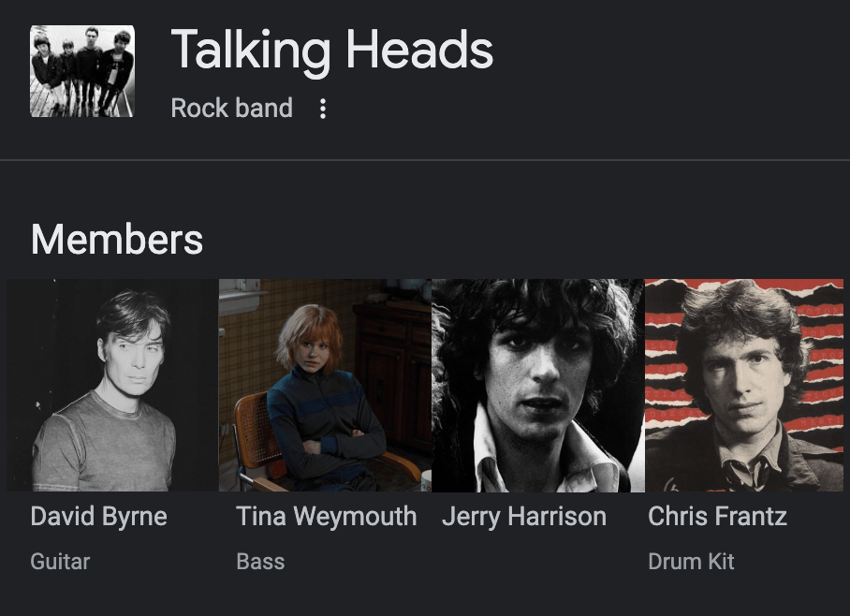Open the David Byrne name link
This screenshot has width=850, height=616.
pyautogui.click(x=98, y=516)
